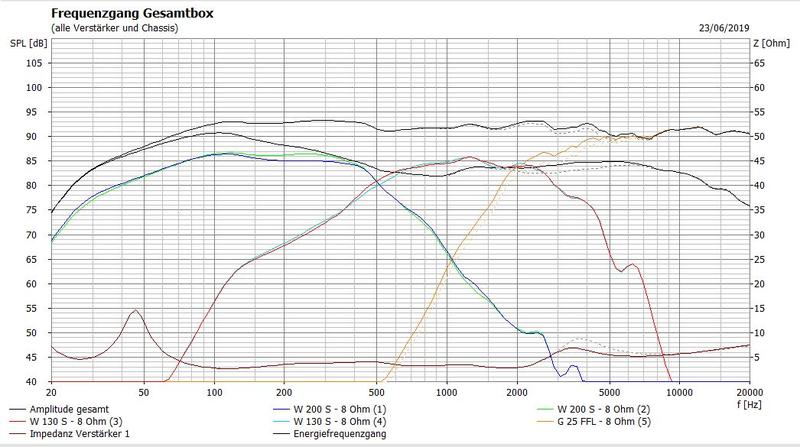800x447 pixels.
Task: Click the 200 Hz frequency axis label
Action: (284, 392)
